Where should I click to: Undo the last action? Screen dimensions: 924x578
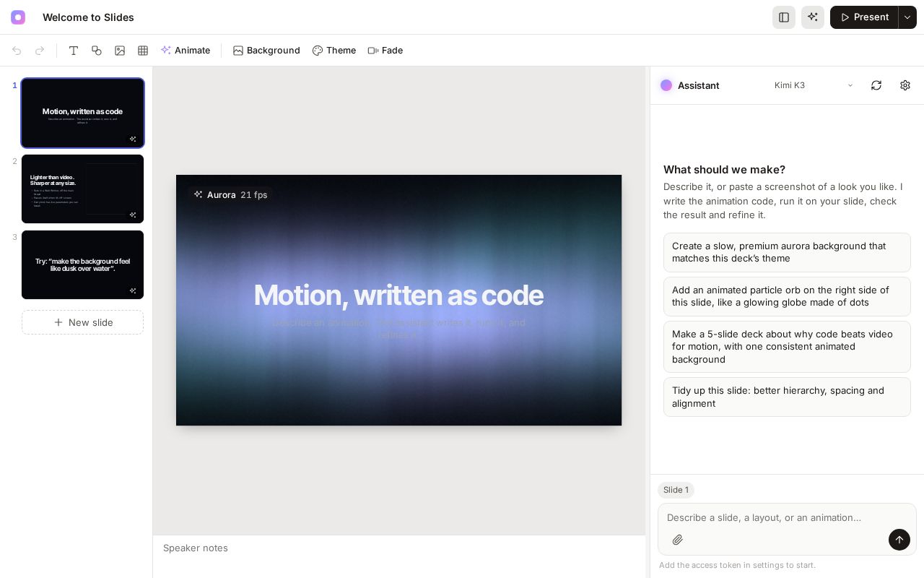17,51
